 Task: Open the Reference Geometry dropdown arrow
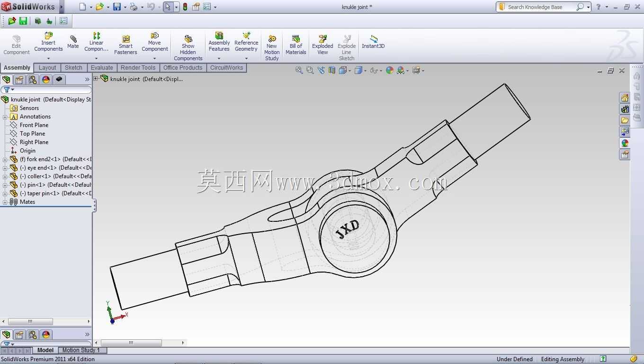(246, 59)
